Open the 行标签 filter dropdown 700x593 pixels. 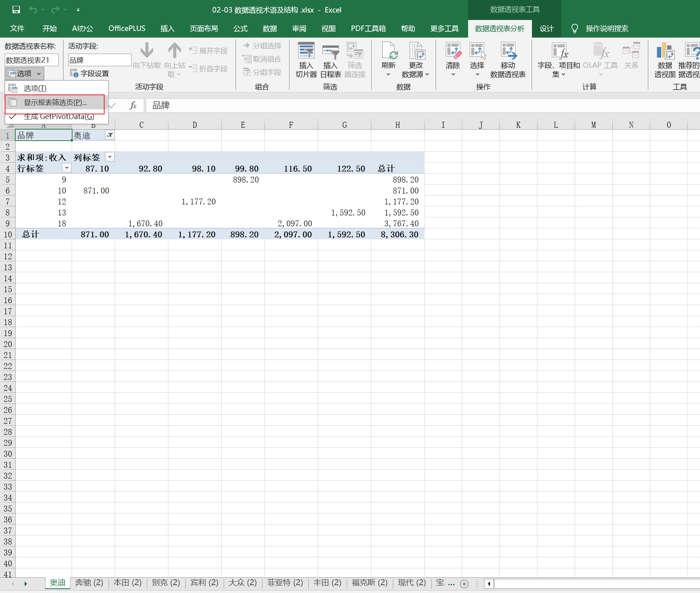coord(67,168)
